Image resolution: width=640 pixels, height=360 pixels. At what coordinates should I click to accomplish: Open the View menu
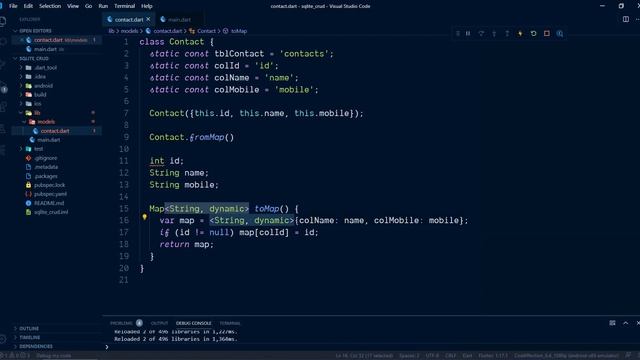coord(73,6)
